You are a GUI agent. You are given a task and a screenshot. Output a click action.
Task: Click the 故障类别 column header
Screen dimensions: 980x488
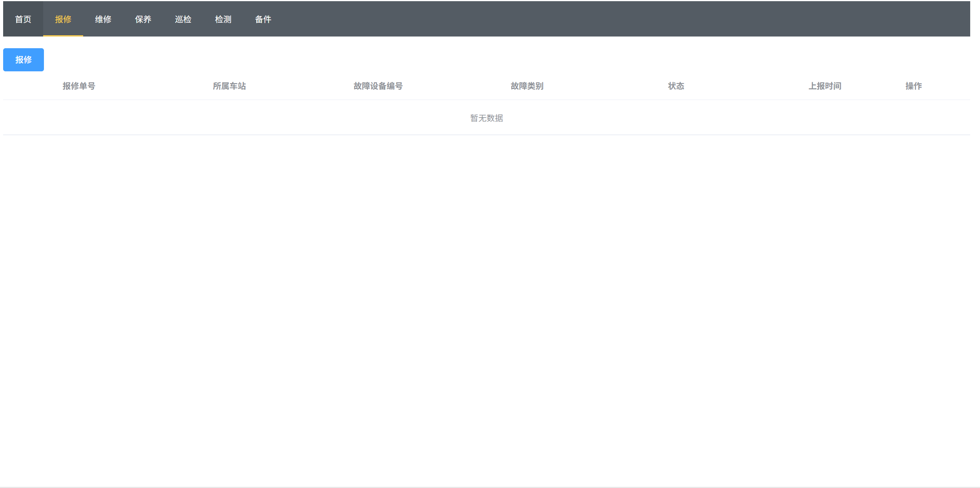[x=527, y=86]
